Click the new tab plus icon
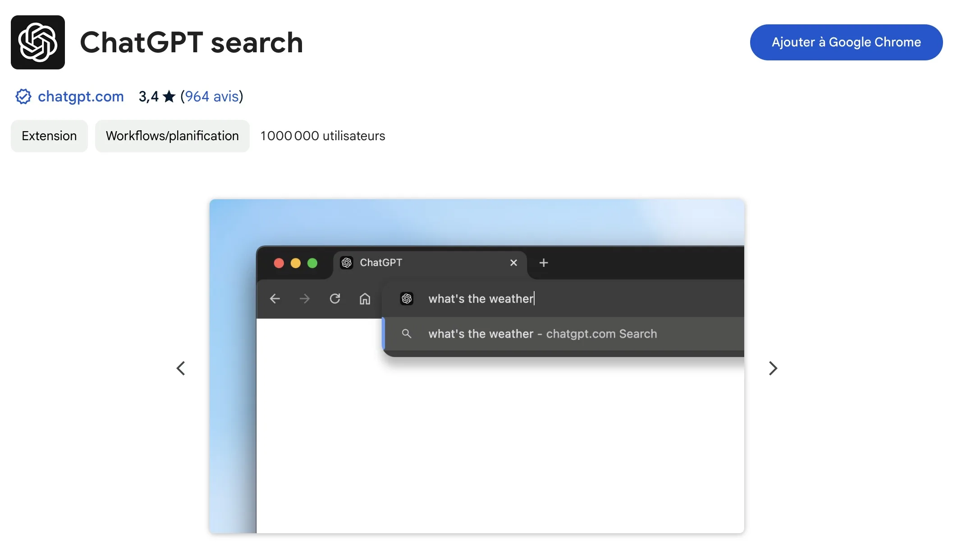This screenshot has height=549, width=980. coord(544,263)
